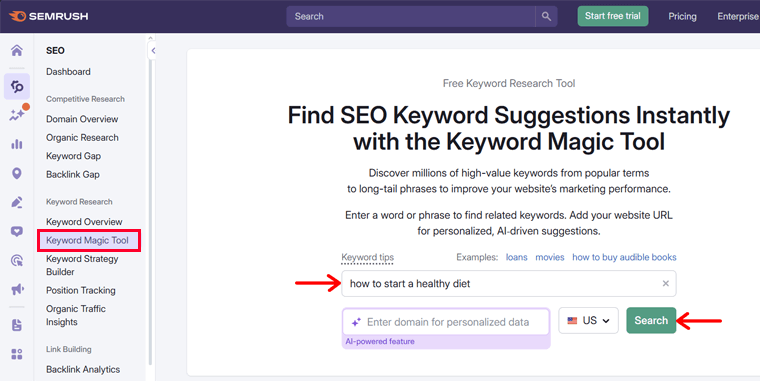The height and width of the screenshot is (381, 760).
Task: Click Start free trial button
Action: 613,16
